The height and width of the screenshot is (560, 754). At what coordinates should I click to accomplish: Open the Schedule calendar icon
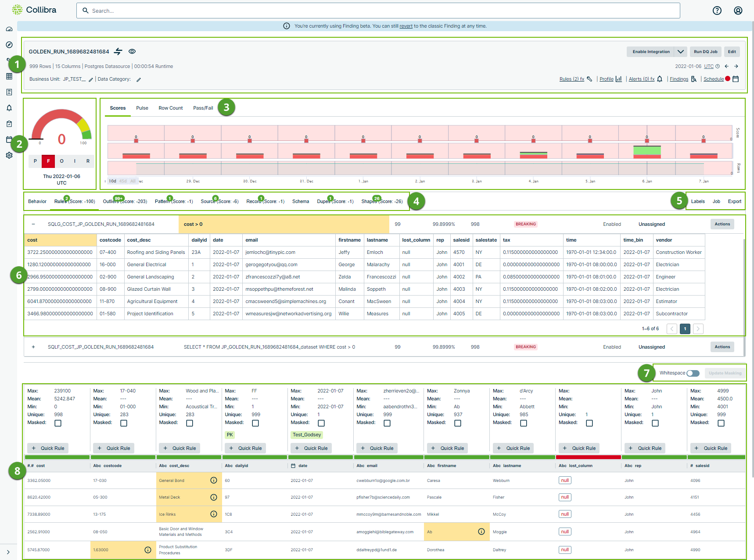736,79
